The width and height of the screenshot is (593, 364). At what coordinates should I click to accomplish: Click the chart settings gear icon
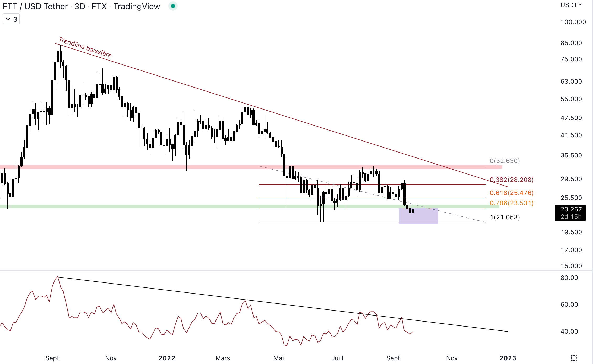tap(574, 358)
